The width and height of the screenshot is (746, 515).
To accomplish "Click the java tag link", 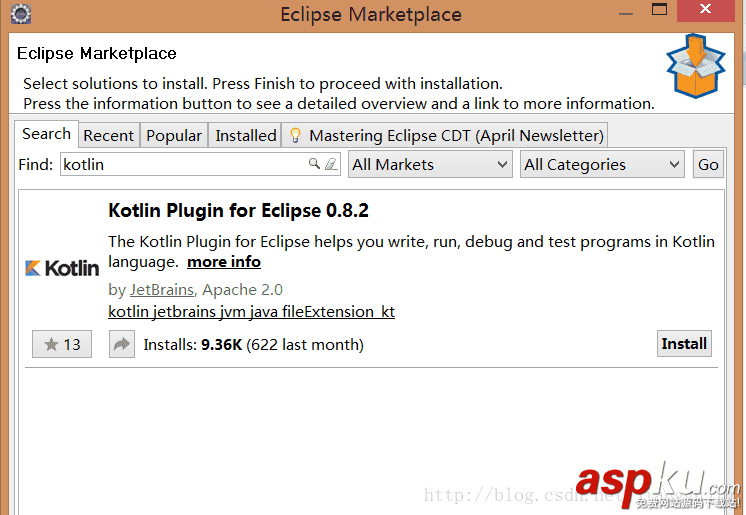I will 264,312.
